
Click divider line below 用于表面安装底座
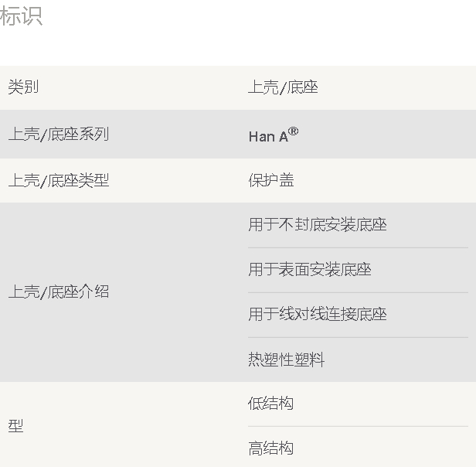coord(359,292)
